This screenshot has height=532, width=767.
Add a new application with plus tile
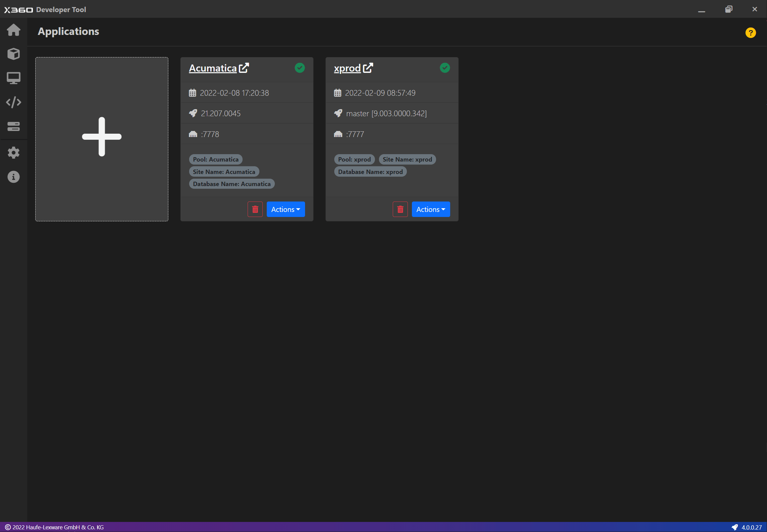pos(102,139)
